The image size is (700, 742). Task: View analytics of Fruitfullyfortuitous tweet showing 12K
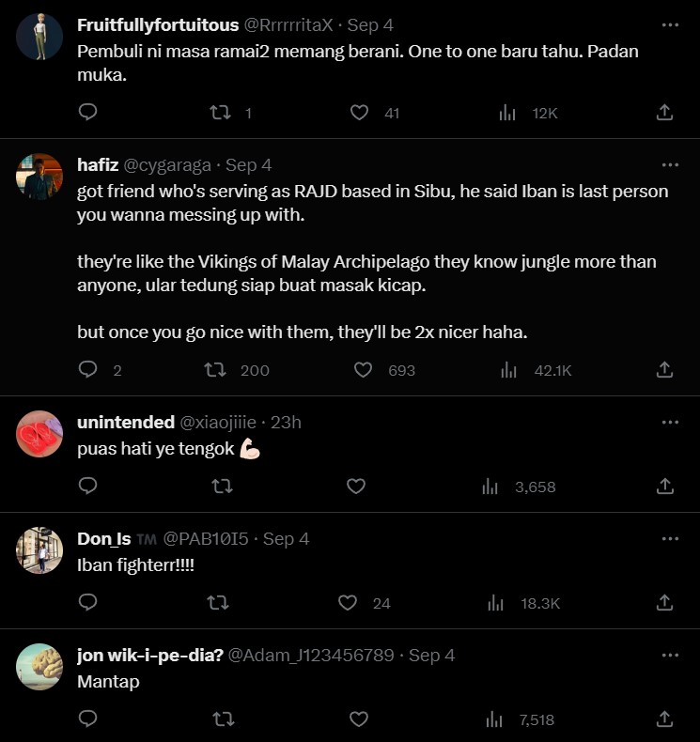[x=508, y=113]
